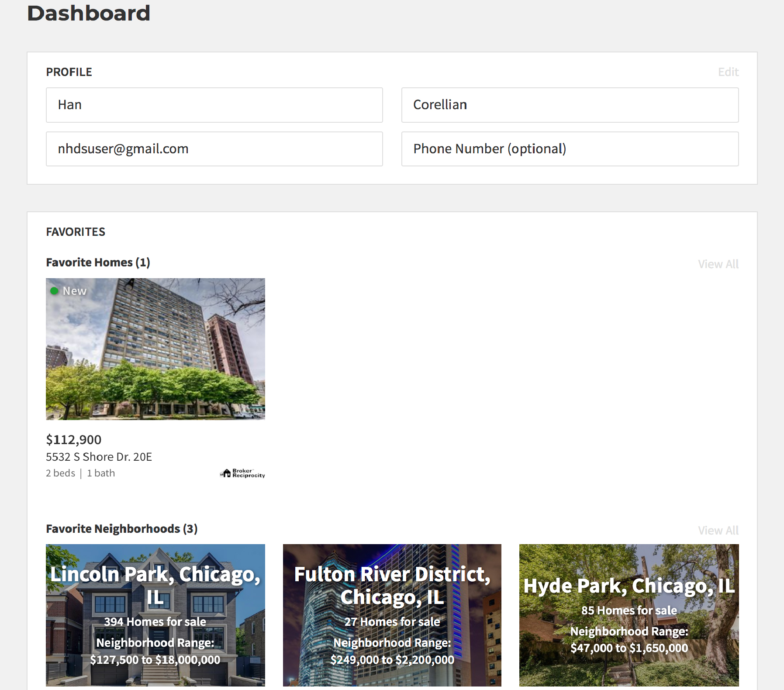
Task: Click the $249,000 to $2,200,000 range text
Action: tap(392, 660)
